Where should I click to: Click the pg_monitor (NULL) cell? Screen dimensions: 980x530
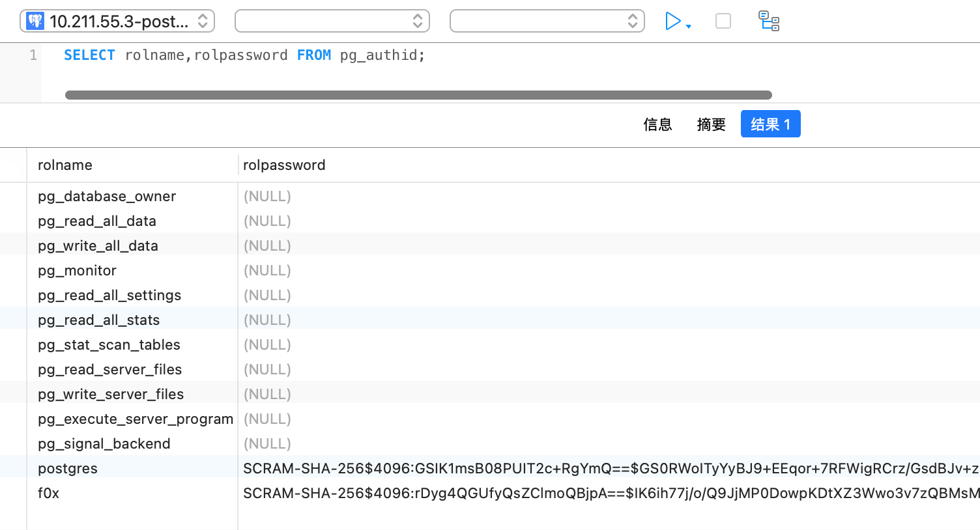click(x=267, y=270)
